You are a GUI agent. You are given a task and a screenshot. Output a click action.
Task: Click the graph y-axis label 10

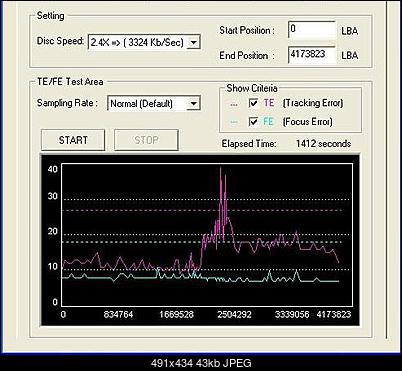pyautogui.click(x=53, y=266)
